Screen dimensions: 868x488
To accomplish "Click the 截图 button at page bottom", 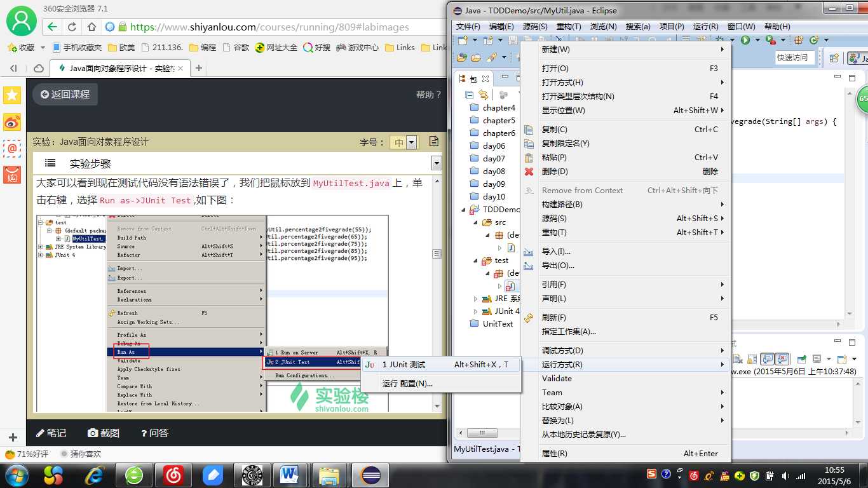I will (x=104, y=433).
